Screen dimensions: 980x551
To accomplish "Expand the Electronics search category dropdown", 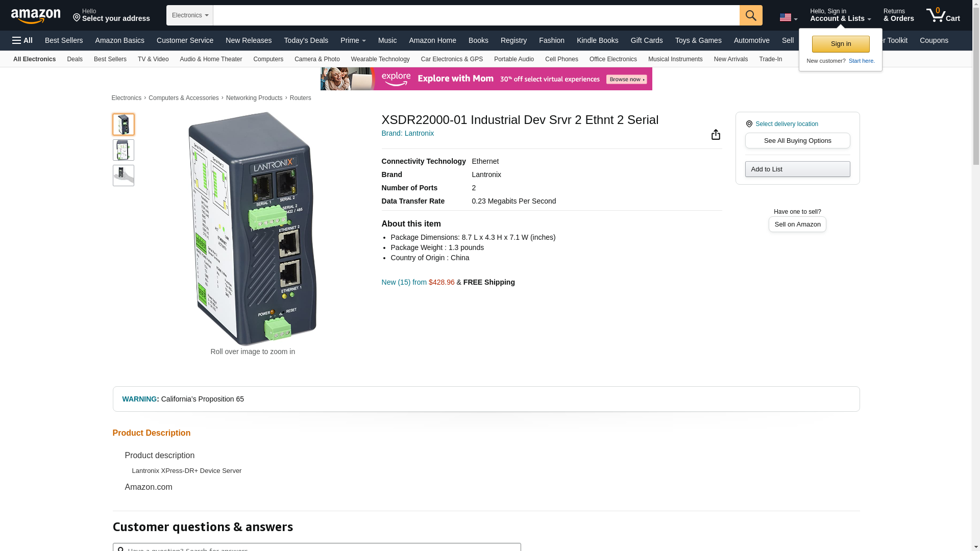I will click(189, 15).
